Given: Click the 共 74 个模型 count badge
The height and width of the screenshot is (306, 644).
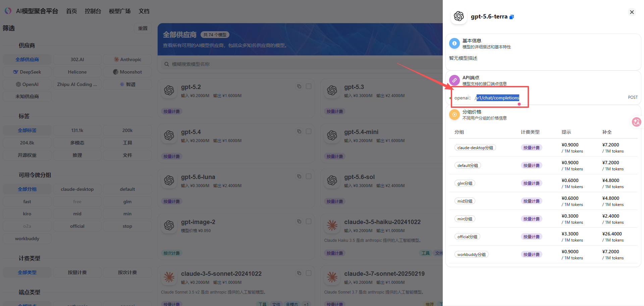Looking at the screenshot, I should coord(215,35).
